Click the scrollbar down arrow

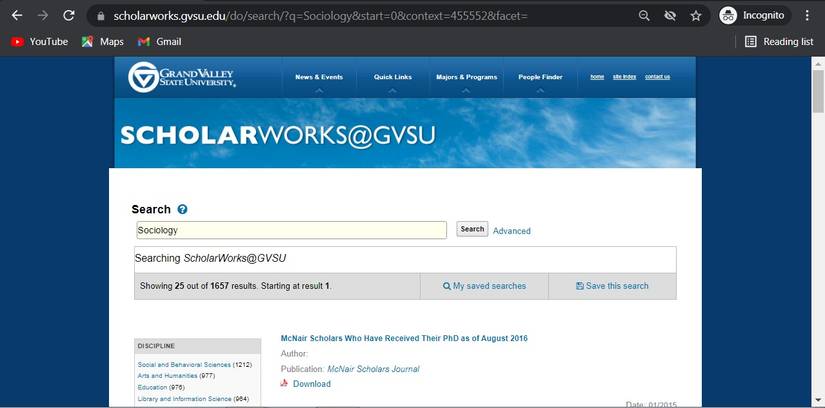(x=818, y=400)
